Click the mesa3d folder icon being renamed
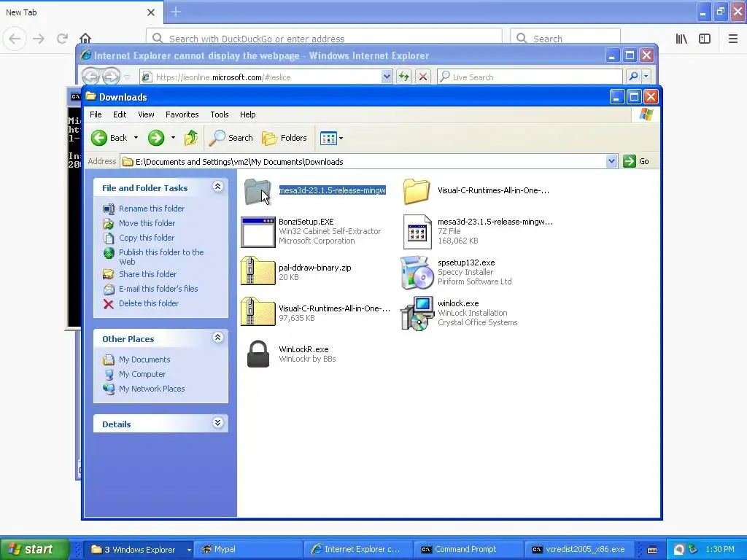The width and height of the screenshot is (747, 560). tap(258, 192)
